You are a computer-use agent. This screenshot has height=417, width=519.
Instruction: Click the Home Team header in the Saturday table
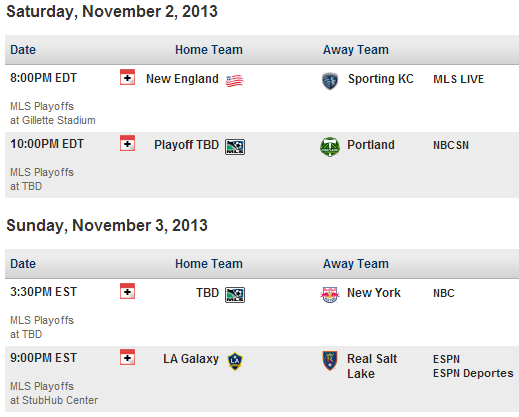[x=209, y=50]
